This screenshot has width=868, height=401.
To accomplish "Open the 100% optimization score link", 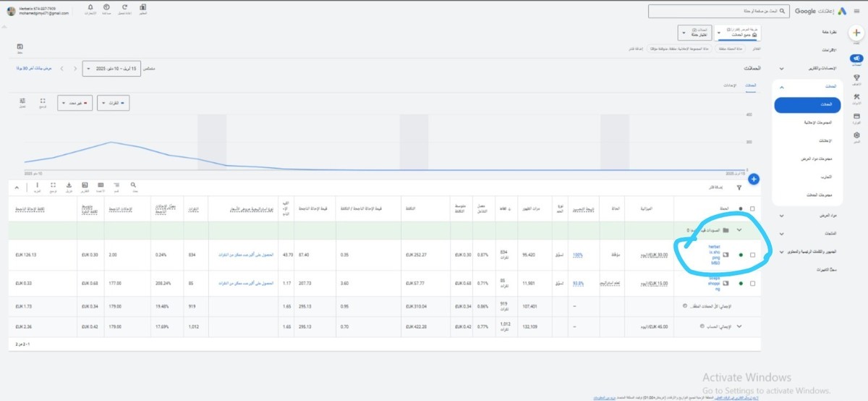I will (x=577, y=255).
